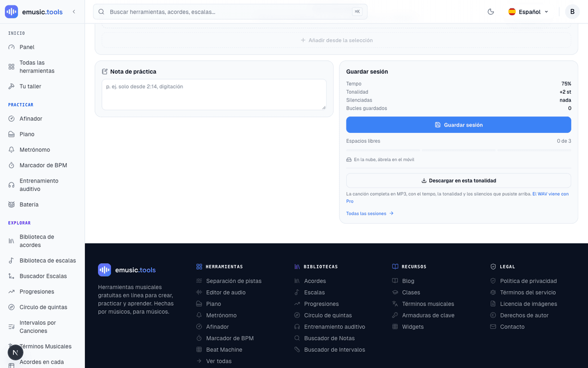Screen dimensions: 588x368
Task: Click the footer Acordes link
Action: coord(315,281)
